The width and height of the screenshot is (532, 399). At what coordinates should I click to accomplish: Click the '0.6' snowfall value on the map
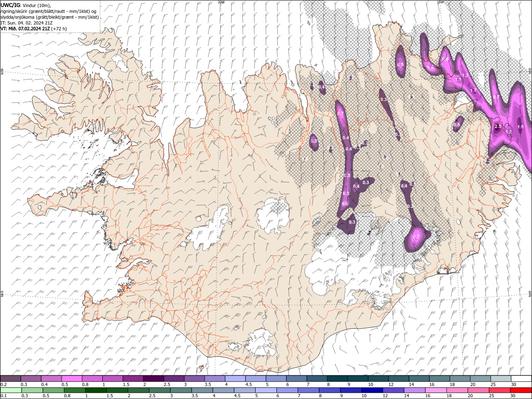click(345, 204)
